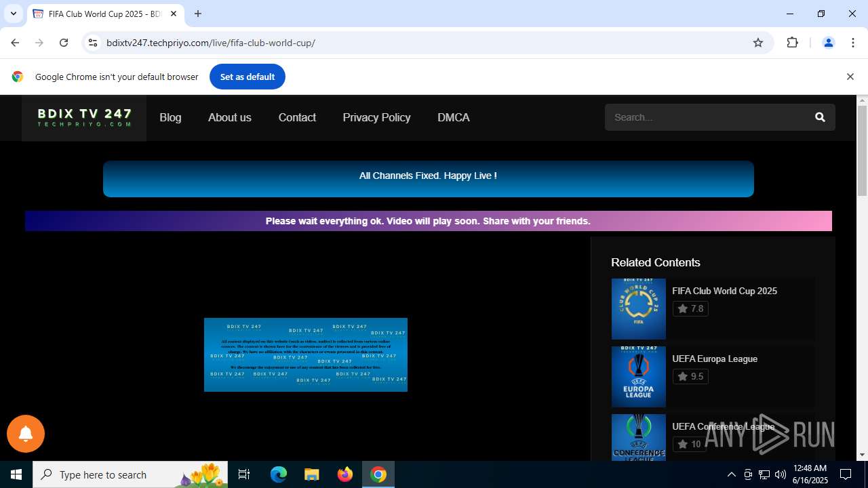Reload the current page
The image size is (868, 488).
pyautogui.click(x=64, y=43)
